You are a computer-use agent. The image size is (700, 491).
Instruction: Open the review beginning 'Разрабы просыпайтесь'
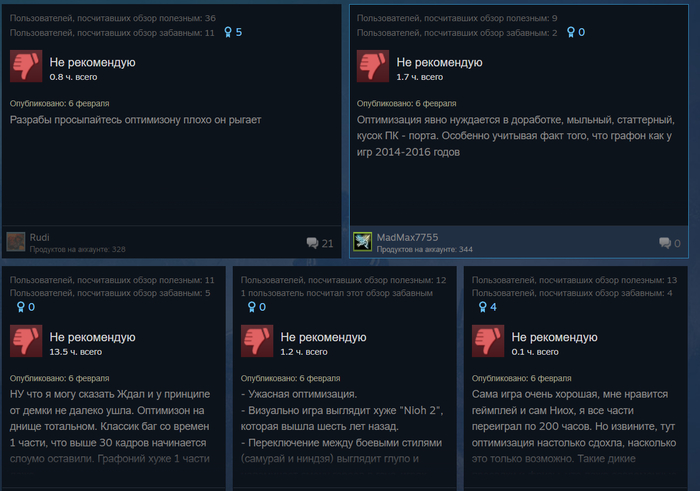(135, 120)
